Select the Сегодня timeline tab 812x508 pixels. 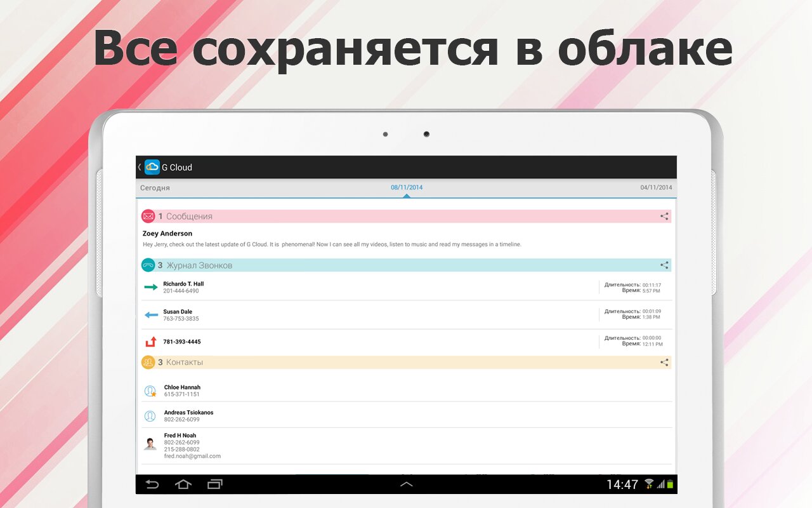coord(155,188)
